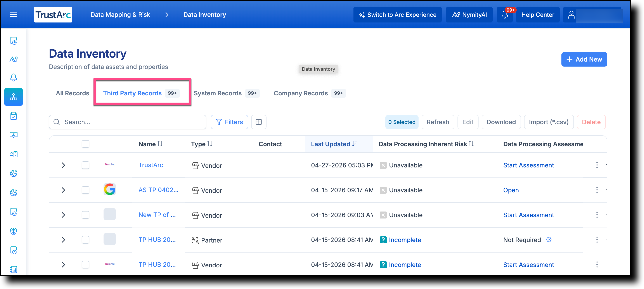Open the notifications bell in top bar
The image size is (644, 289).
point(505,14)
